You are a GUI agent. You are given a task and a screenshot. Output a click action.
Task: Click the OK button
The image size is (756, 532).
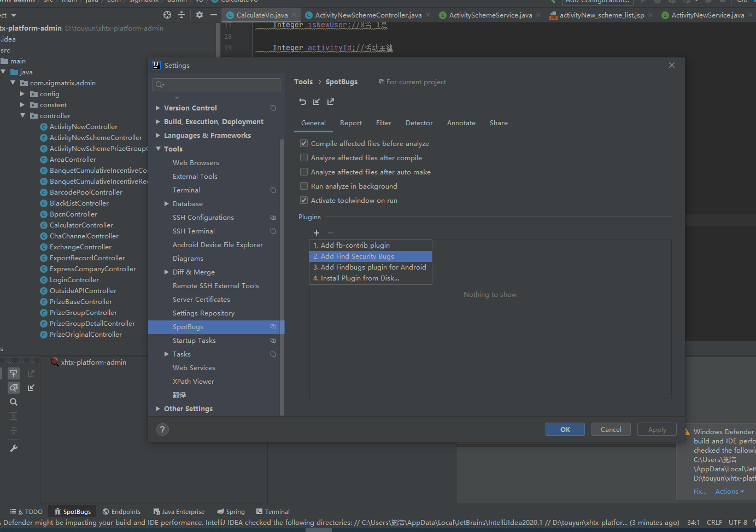coord(565,429)
